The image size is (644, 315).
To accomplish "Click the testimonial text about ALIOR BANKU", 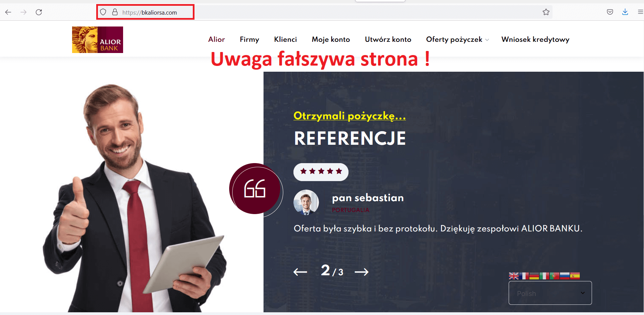I will tap(438, 228).
